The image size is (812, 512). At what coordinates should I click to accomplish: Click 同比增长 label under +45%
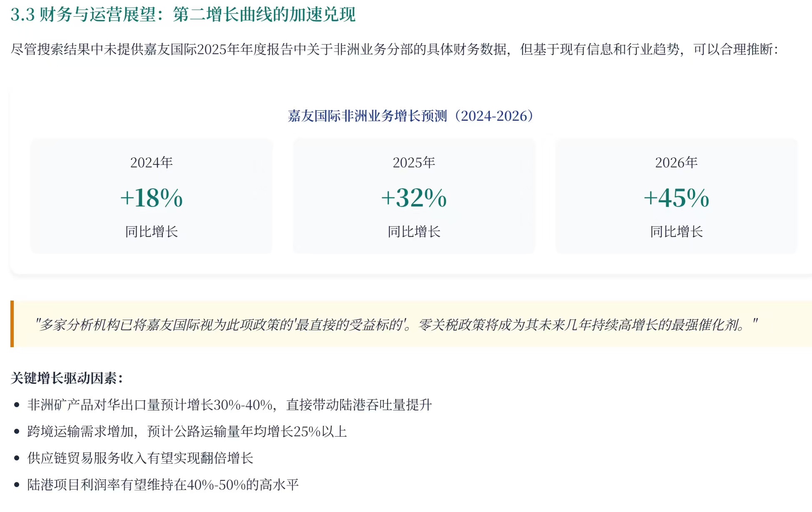click(676, 232)
